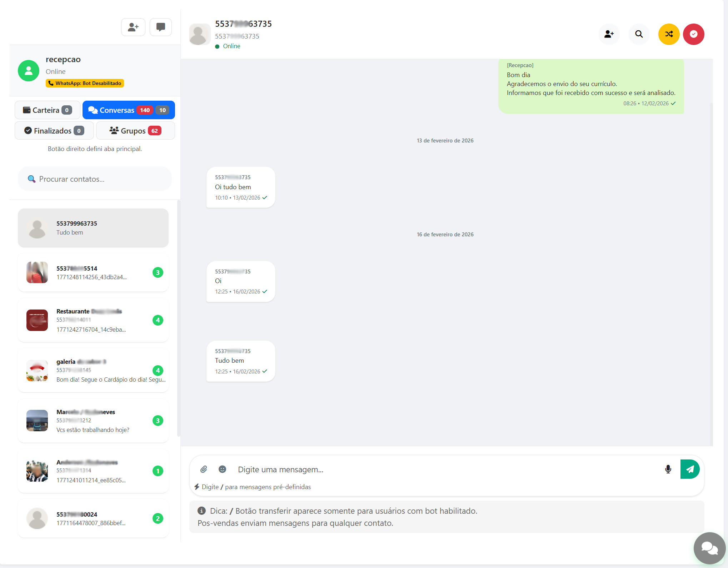Add contact via the person-plus icon in chat header
This screenshot has width=728, height=568.
[609, 34]
